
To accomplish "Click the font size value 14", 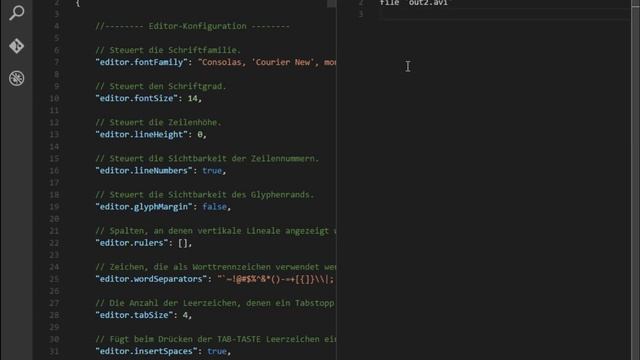I will pyautogui.click(x=193, y=98).
